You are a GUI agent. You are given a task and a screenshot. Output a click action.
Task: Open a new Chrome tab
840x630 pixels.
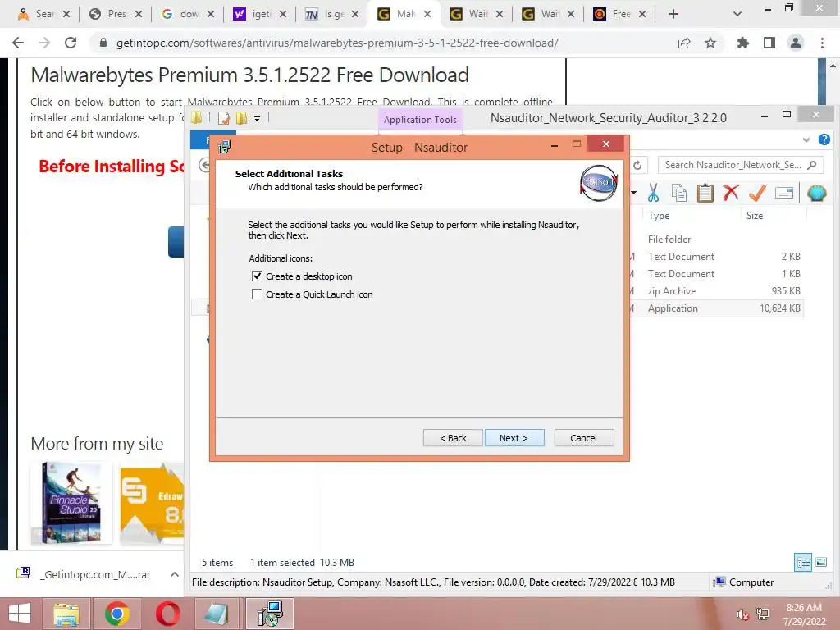[x=673, y=14]
